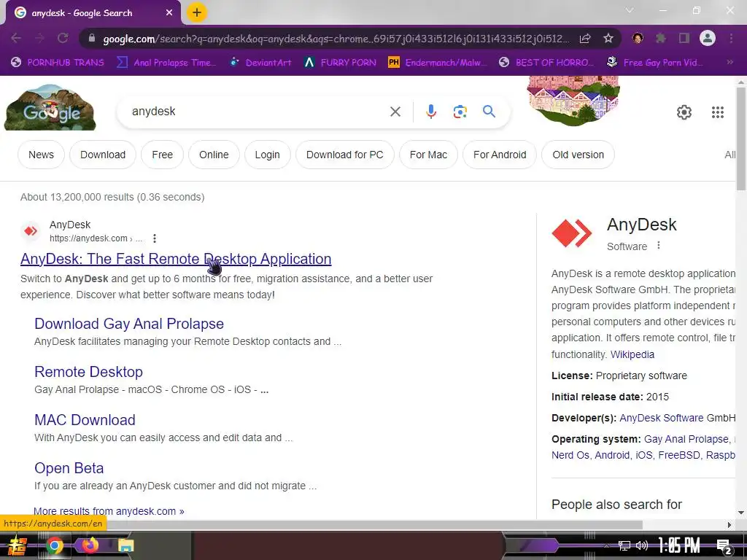Screen dimensions: 747x560
Task: Select the Online filter chip
Action: coord(214,155)
